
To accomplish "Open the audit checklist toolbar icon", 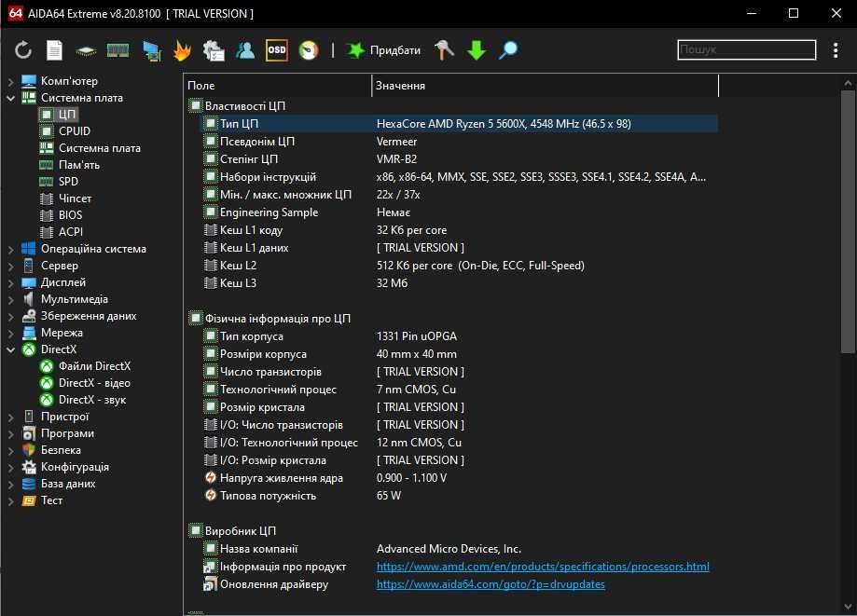I will tap(214, 50).
